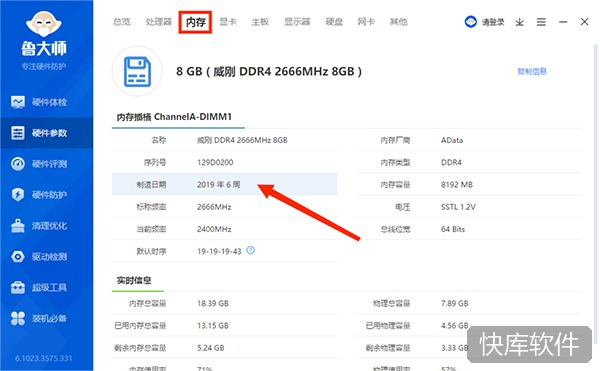Switch to the 其他 tab
Image resolution: width=600 pixels, height=371 pixels.
[x=398, y=22]
